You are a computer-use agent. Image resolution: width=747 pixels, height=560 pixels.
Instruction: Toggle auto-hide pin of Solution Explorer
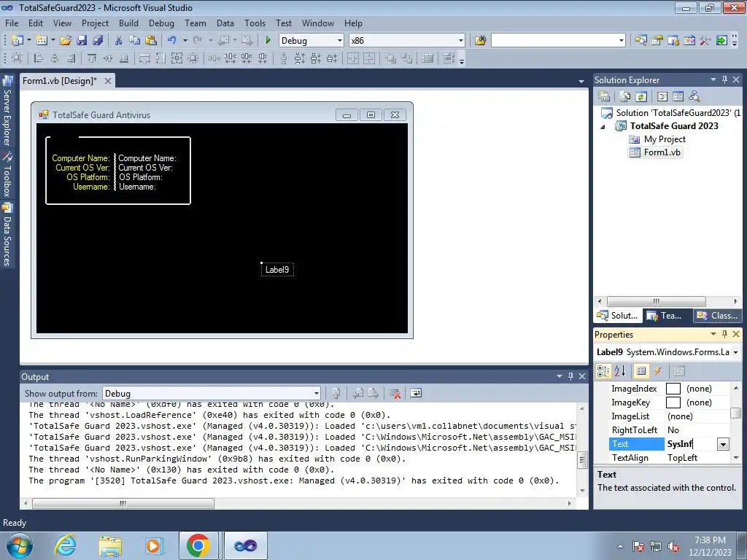pos(724,79)
